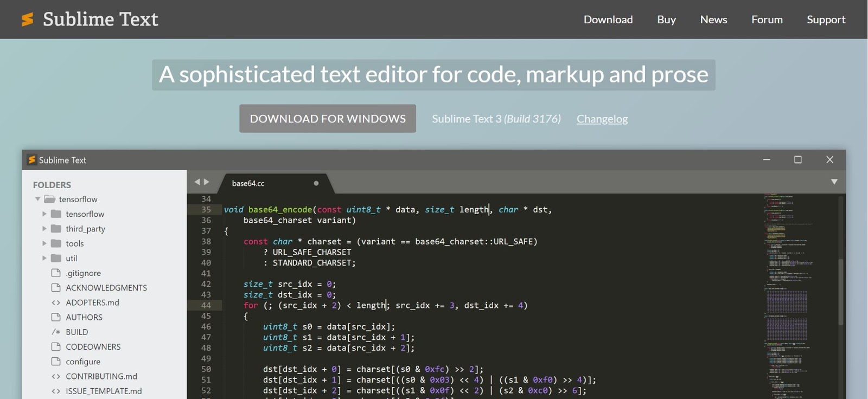Click the FOLDERS heading in sidebar
This screenshot has width=868, height=399.
52,185
